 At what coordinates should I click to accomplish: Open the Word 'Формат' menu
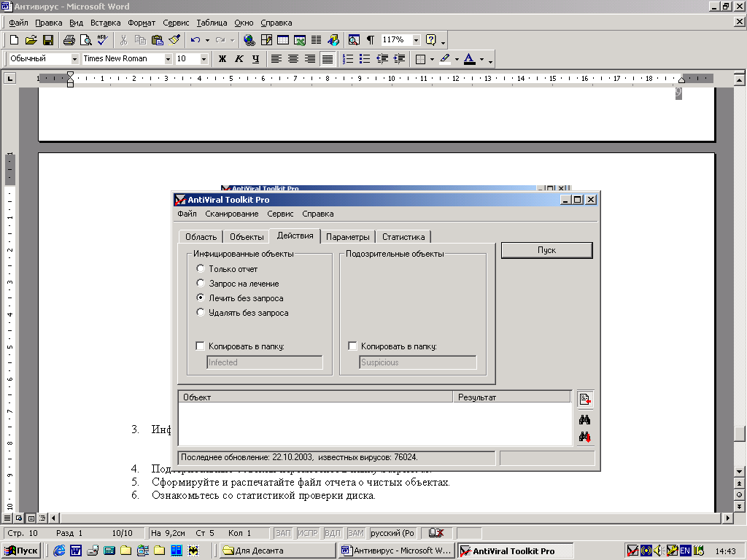(x=142, y=23)
